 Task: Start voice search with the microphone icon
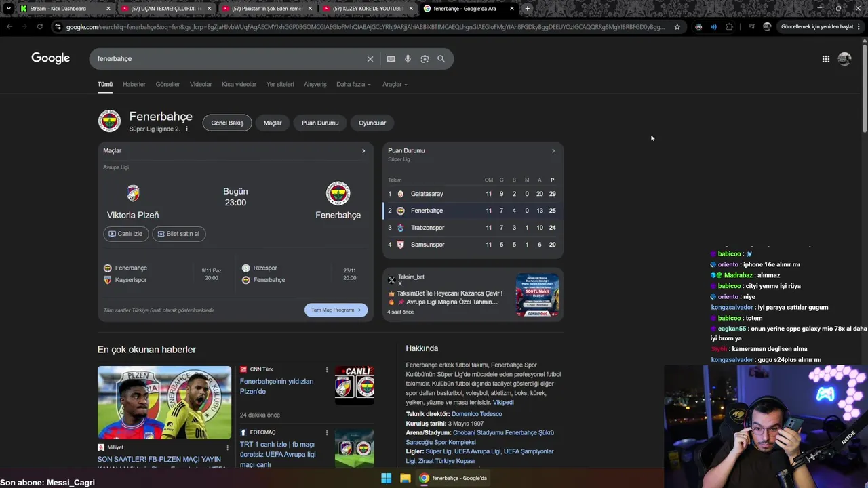(x=408, y=59)
